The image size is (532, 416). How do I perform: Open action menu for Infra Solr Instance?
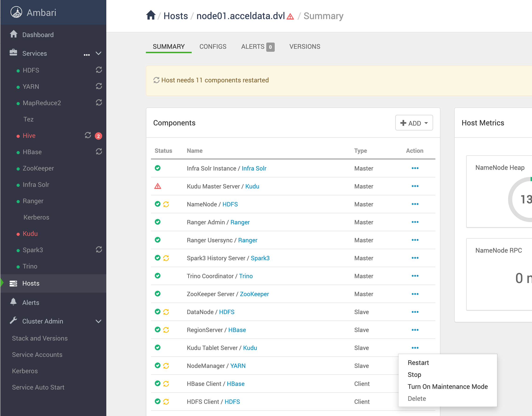pyautogui.click(x=415, y=168)
